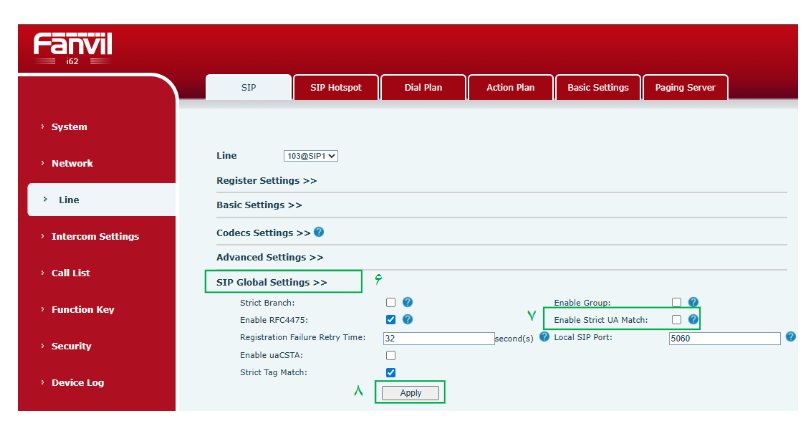Screen dimensions: 808x431
Task: Click help icon beside Strict Branch
Action: coord(407,302)
